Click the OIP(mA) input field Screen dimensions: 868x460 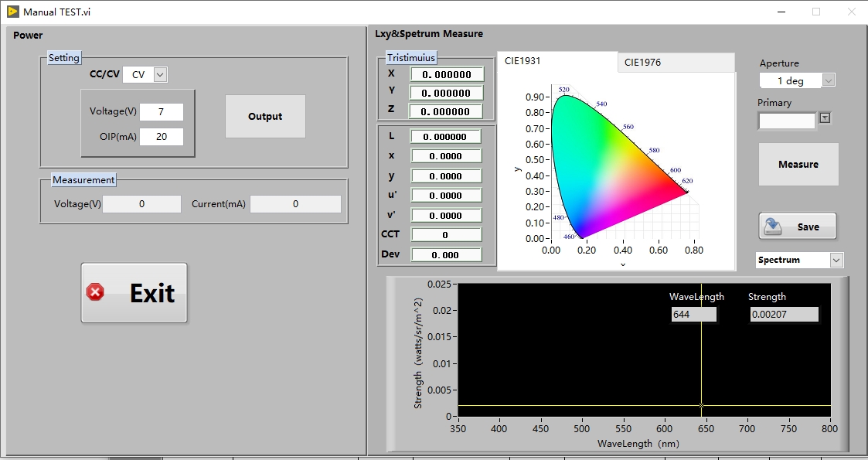point(161,137)
